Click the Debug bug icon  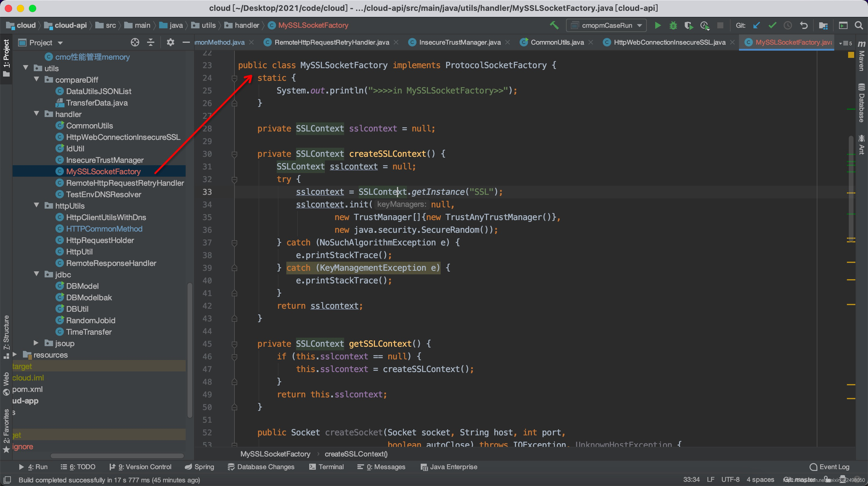673,25
